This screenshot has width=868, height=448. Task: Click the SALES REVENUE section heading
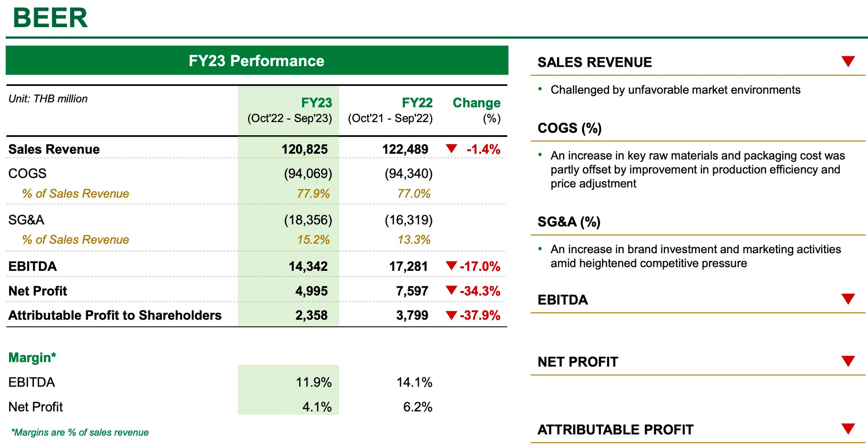point(594,62)
